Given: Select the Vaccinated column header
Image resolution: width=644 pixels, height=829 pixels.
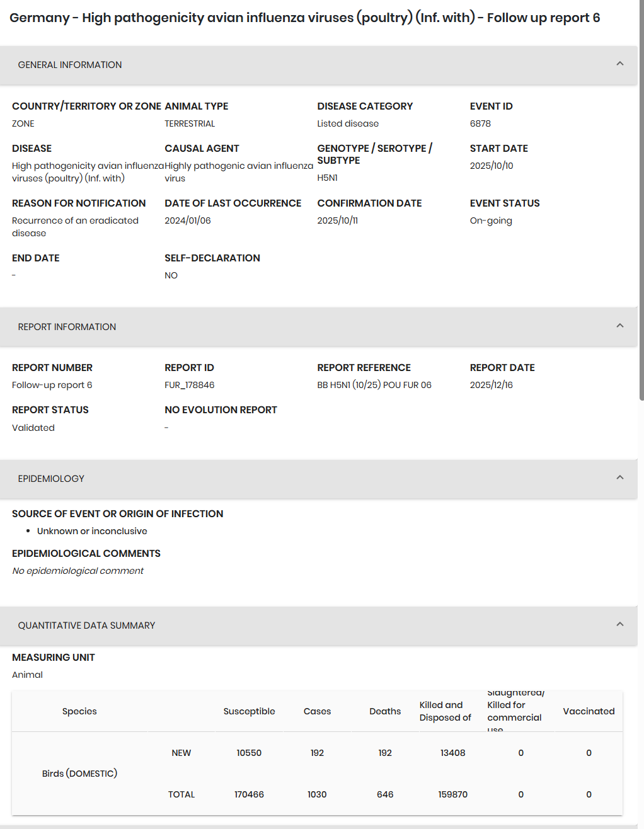Looking at the screenshot, I should 589,711.
